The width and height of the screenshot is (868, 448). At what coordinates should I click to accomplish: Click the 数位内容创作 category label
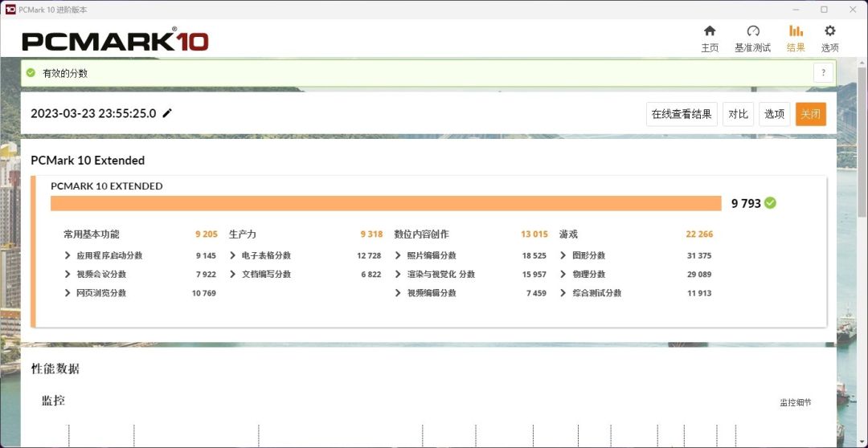[421, 234]
